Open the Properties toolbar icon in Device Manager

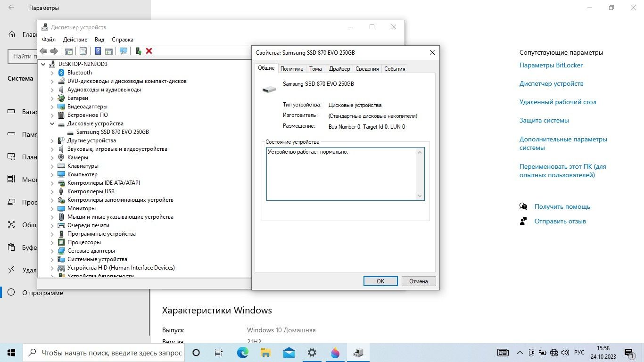83,51
